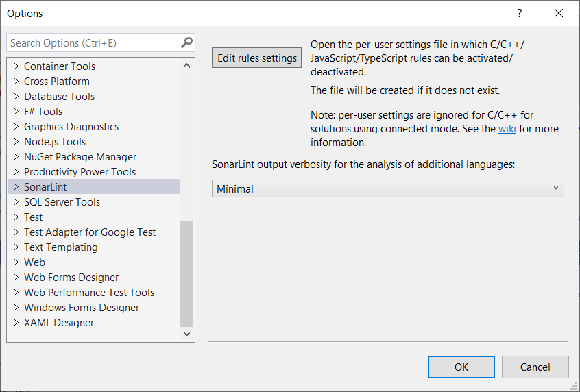Expand the Text Templating arrow
Image resolution: width=580 pixels, height=392 pixels.
pyautogui.click(x=16, y=247)
